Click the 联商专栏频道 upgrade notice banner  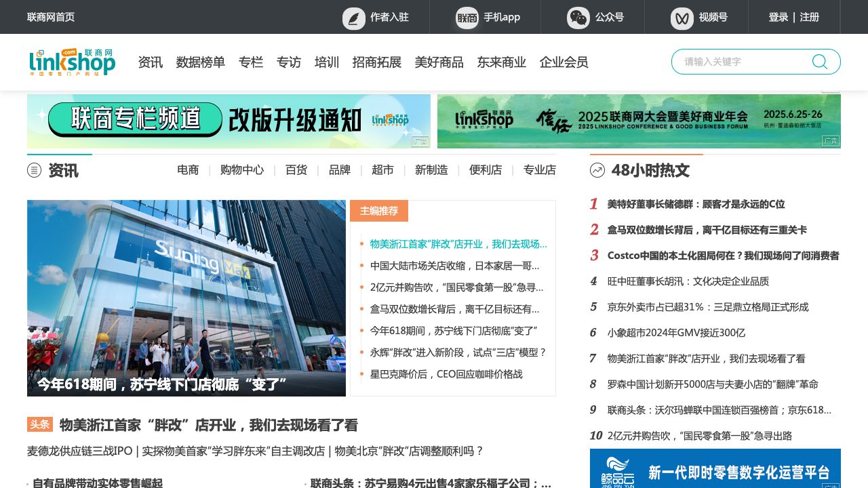229,121
